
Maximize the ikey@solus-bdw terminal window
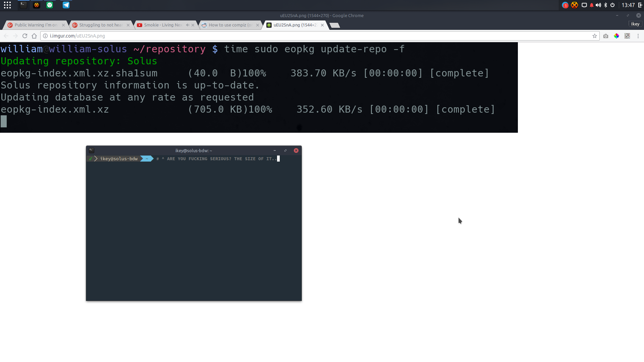285,150
